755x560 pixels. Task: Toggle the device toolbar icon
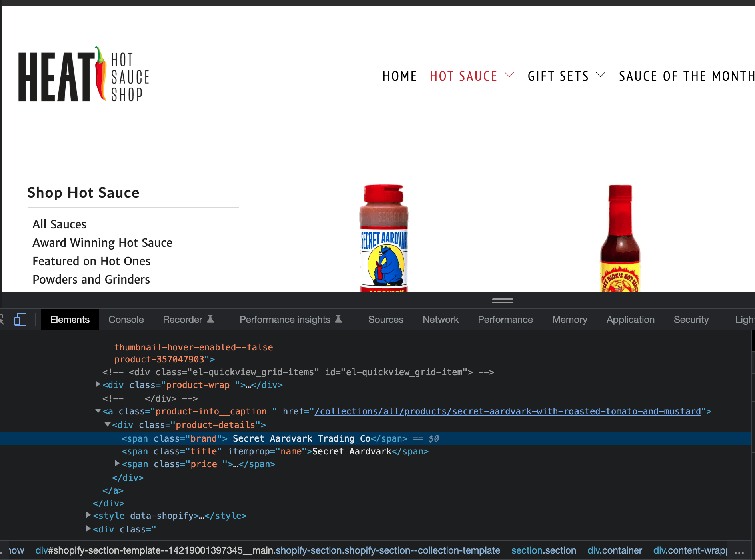coord(20,319)
